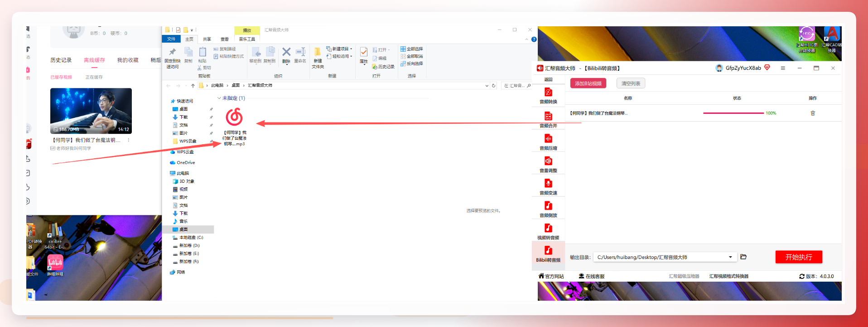
Task: Go up one folder level in Explorer
Action: (193, 85)
